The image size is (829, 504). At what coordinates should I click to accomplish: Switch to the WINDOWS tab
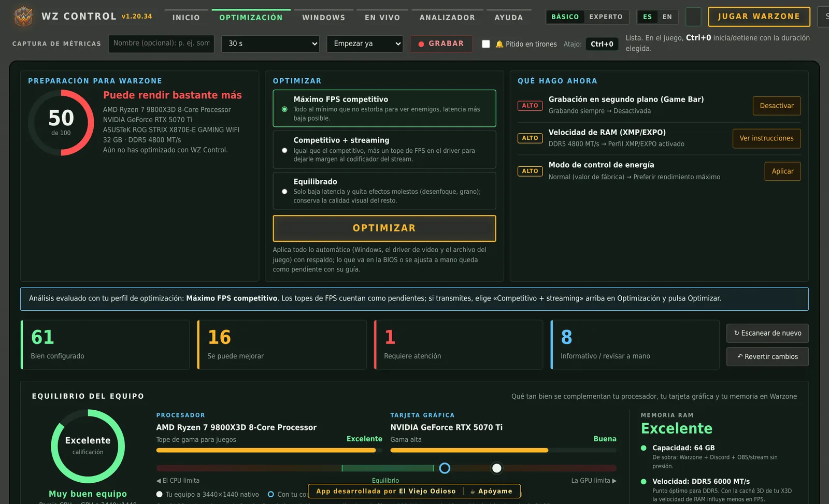tap(324, 17)
